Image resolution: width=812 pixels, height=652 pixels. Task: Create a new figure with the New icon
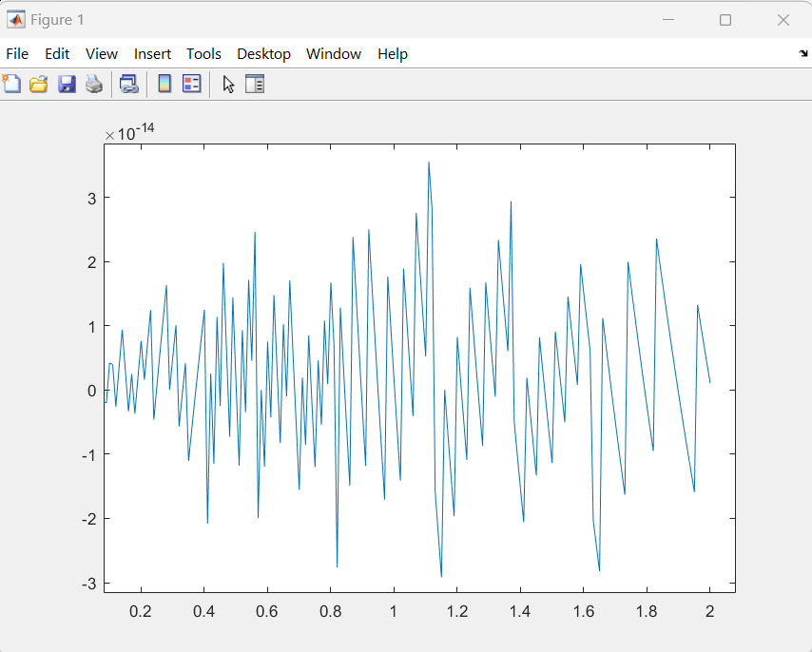tap(11, 84)
